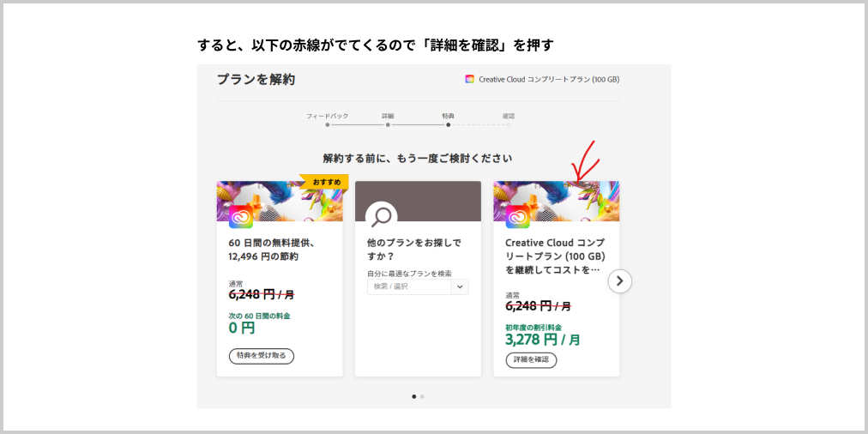Select the first carousel page dot
Screen dimensions: 868x434
(414, 396)
